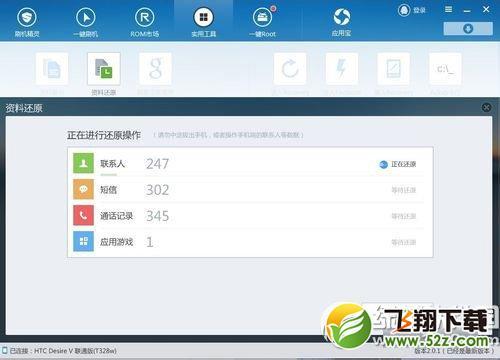Click the connected HTC Desire V status text

tap(63, 351)
